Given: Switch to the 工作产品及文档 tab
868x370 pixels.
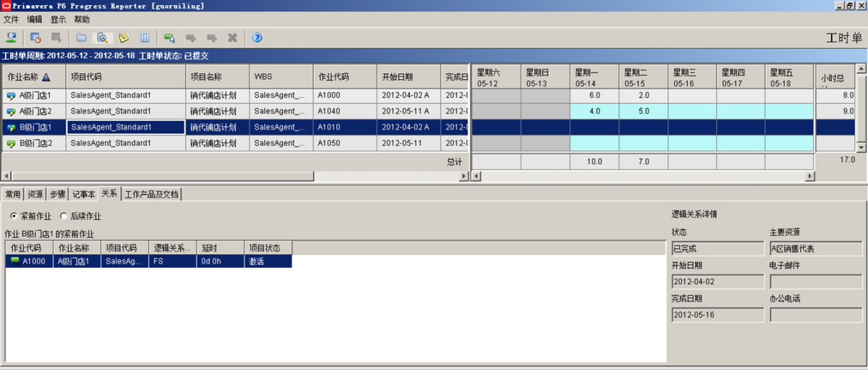Looking at the screenshot, I should (x=151, y=194).
